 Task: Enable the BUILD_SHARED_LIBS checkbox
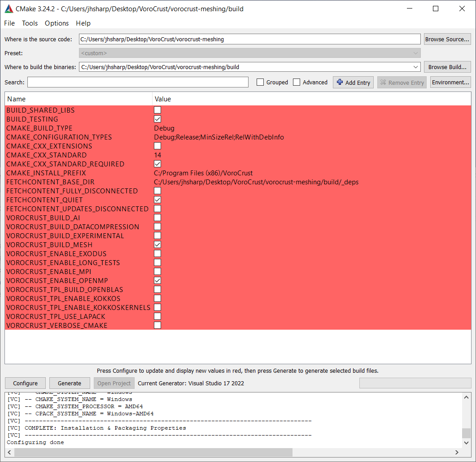(157, 110)
